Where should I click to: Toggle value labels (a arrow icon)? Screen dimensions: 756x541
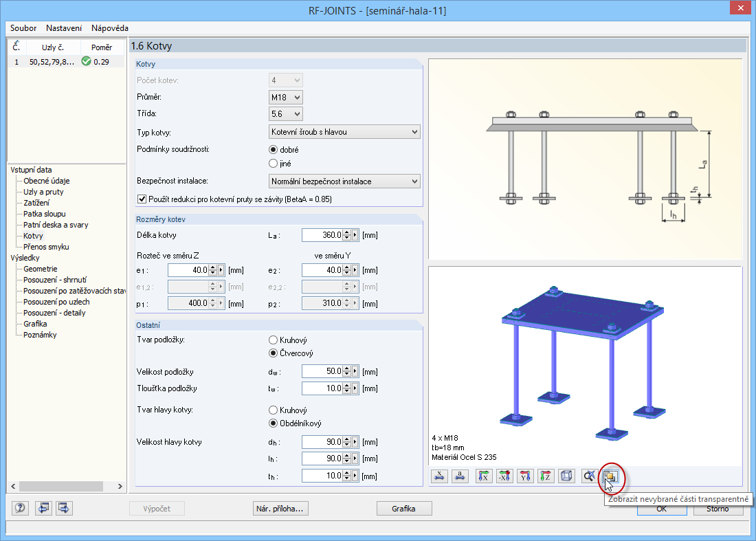coord(460,476)
